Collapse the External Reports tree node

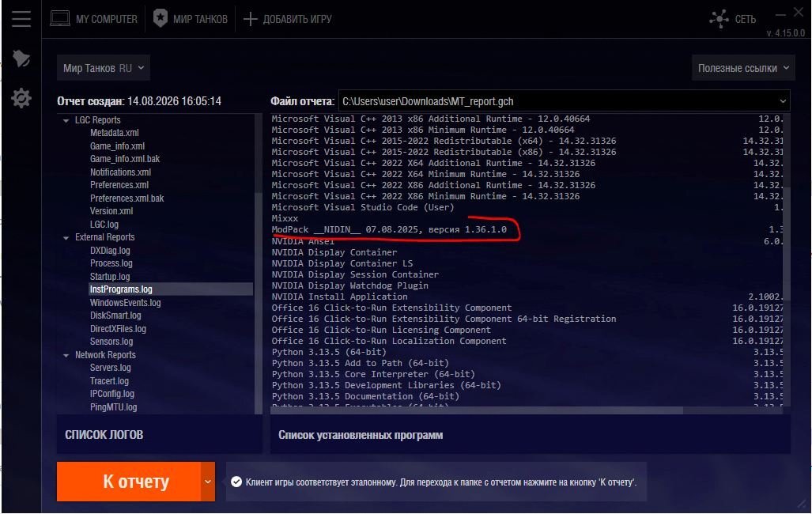(66, 238)
